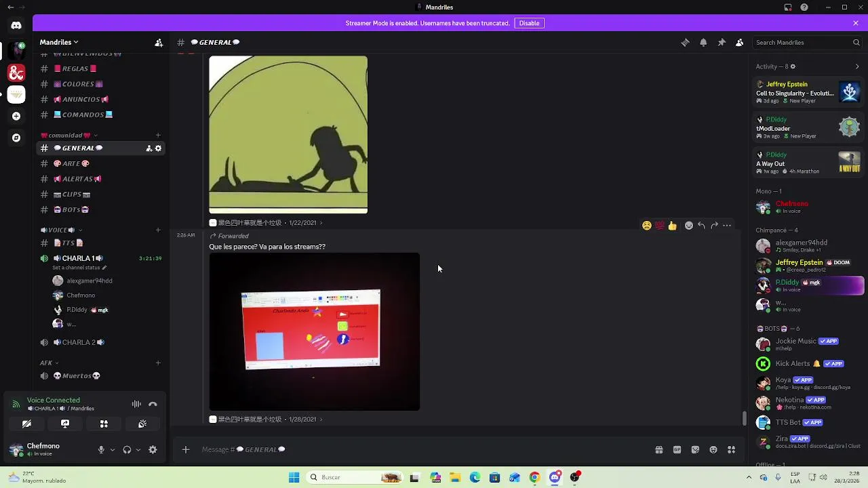This screenshot has width=868, height=488.
Task: Open notification settings bell icon
Action: point(703,42)
